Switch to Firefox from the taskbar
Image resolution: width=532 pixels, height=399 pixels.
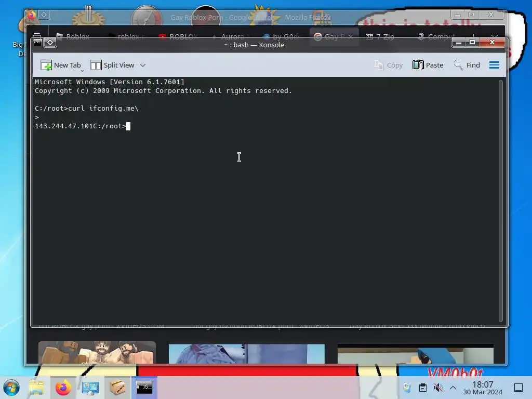pyautogui.click(x=63, y=388)
